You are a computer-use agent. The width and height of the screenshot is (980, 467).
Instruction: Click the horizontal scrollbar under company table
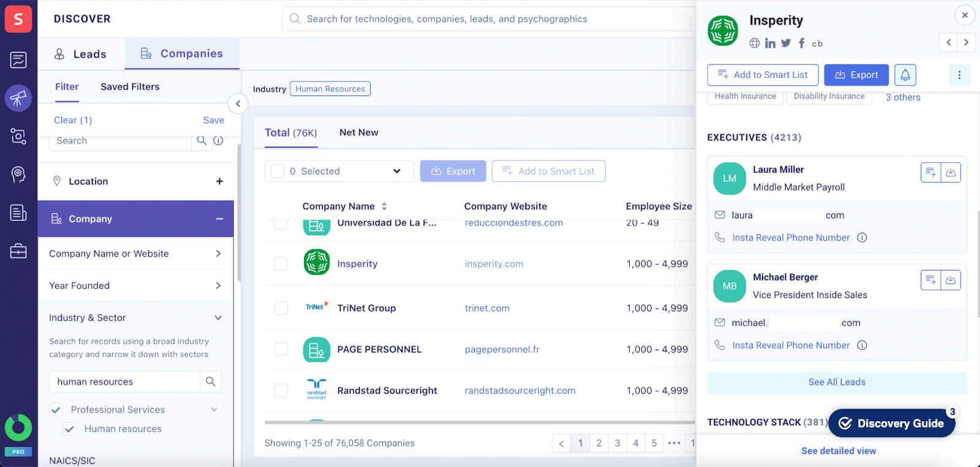(480, 422)
